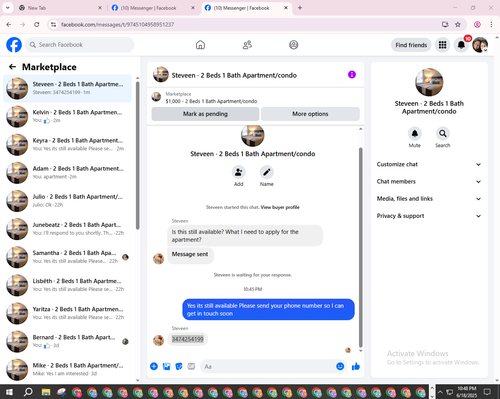Click Find friends button

pos(411,45)
